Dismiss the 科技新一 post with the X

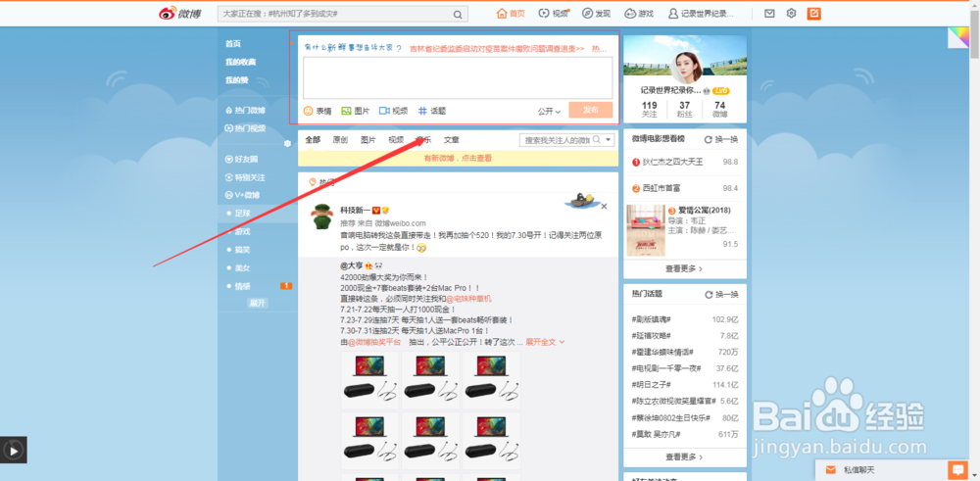click(x=604, y=206)
